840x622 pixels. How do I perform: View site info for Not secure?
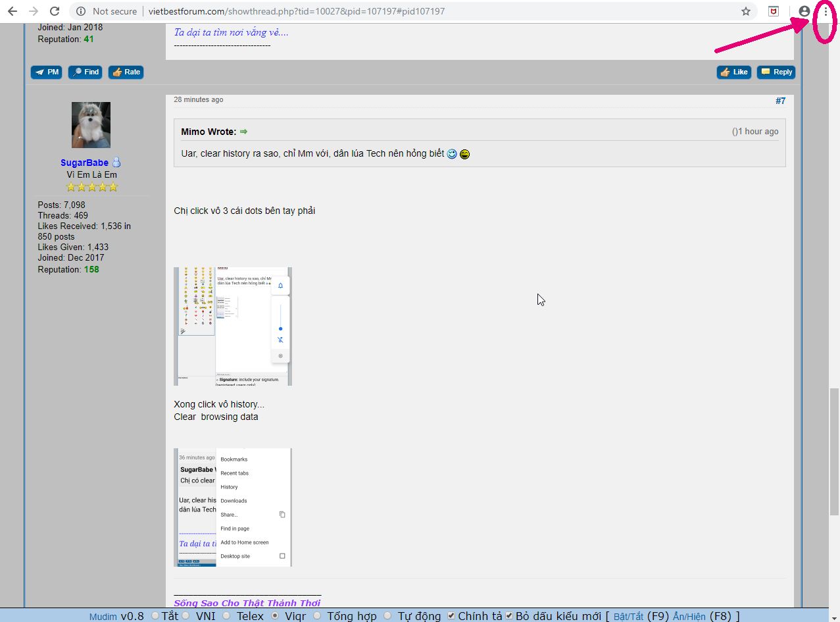107,11
